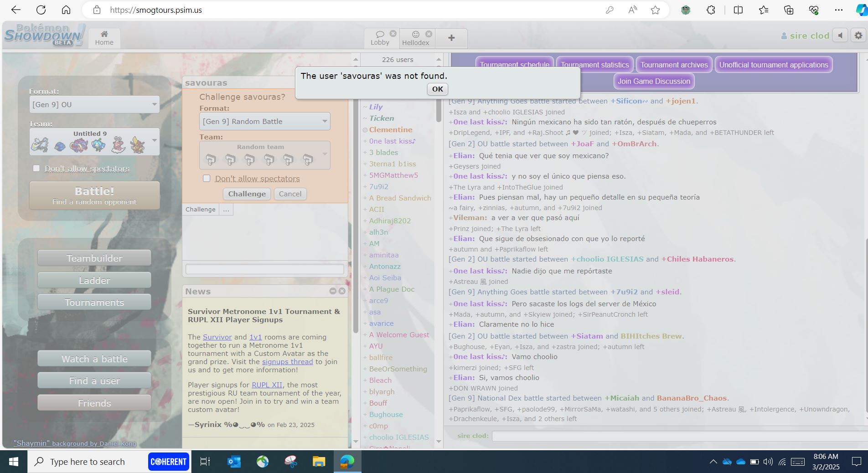
Task: Close the Hellodex tab
Action: [429, 34]
